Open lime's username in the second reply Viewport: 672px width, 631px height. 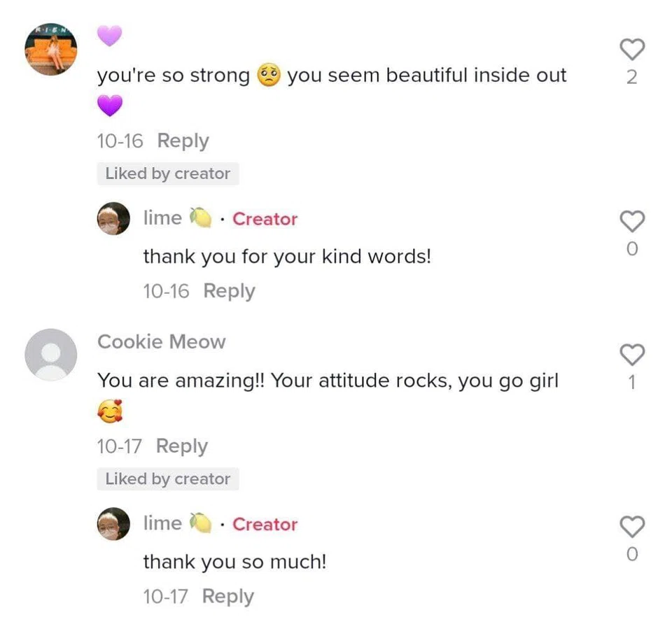pyautogui.click(x=162, y=523)
